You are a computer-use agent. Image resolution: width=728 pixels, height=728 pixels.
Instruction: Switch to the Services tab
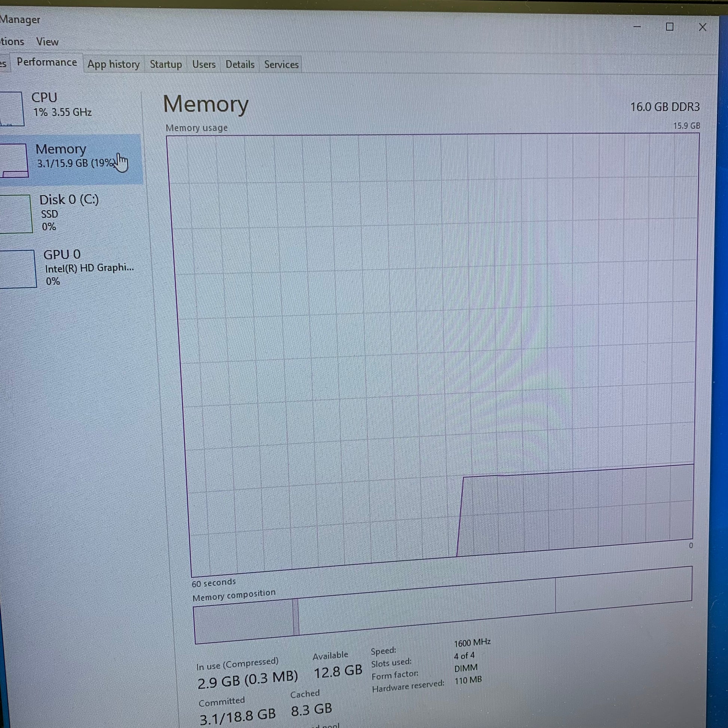281,64
